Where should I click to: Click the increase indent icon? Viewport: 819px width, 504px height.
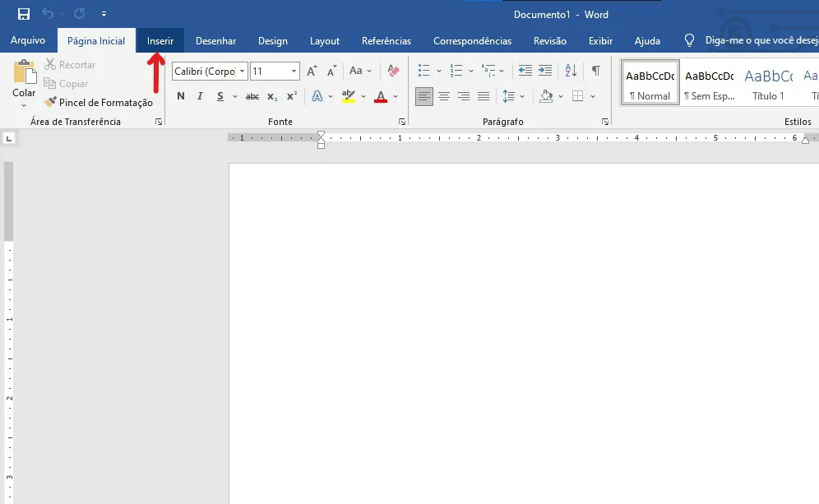[x=545, y=71]
